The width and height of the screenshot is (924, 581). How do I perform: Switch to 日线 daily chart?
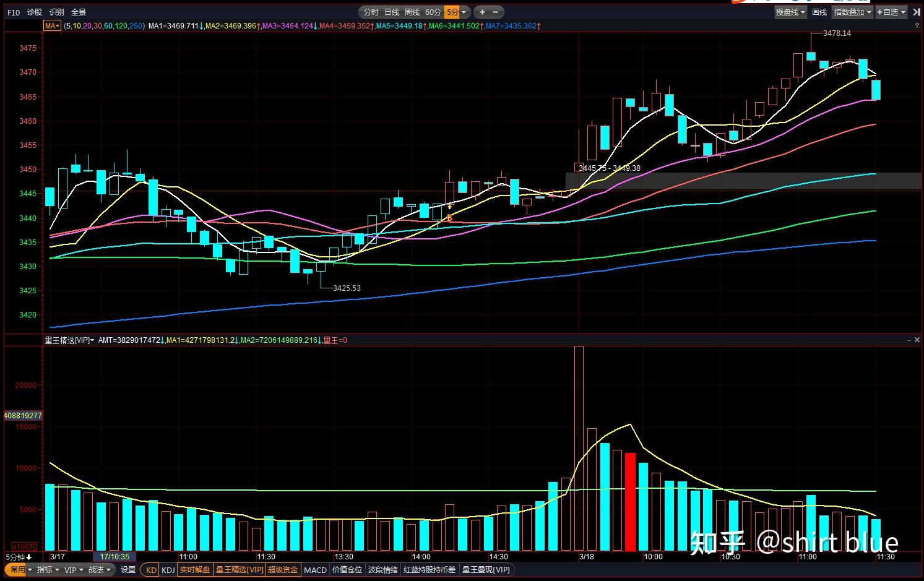392,12
